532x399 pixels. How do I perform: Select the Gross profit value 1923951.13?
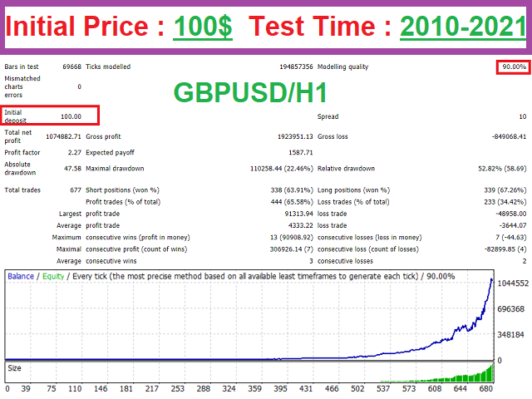[295, 136]
